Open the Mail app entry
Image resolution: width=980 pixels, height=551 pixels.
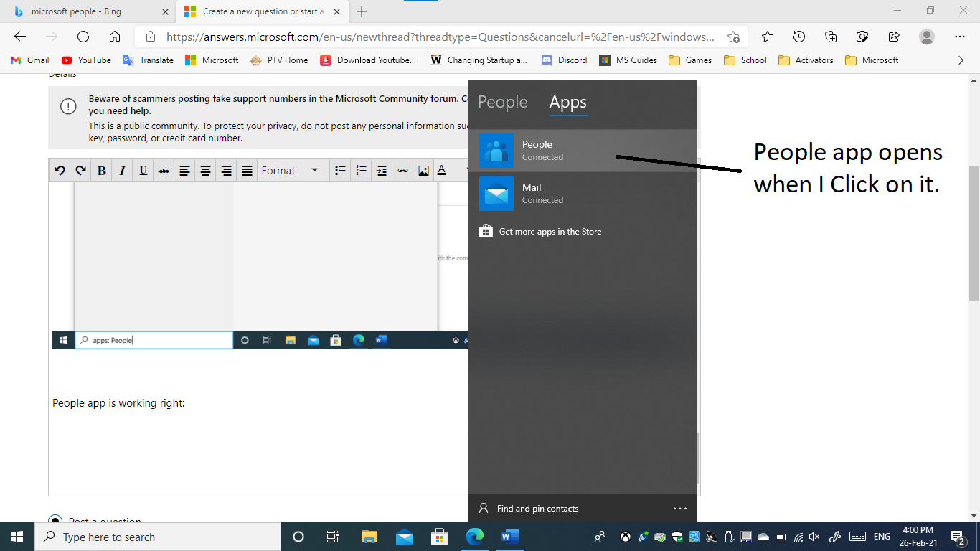pyautogui.click(x=583, y=194)
